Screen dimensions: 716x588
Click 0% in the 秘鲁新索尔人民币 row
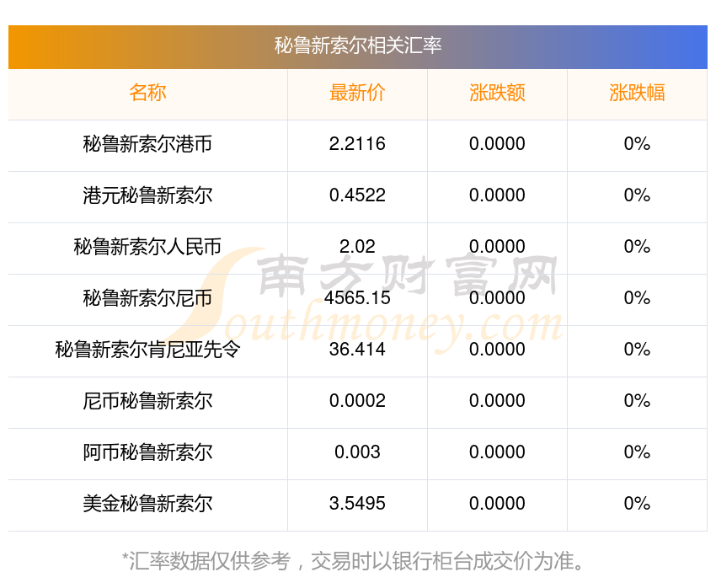click(x=637, y=247)
